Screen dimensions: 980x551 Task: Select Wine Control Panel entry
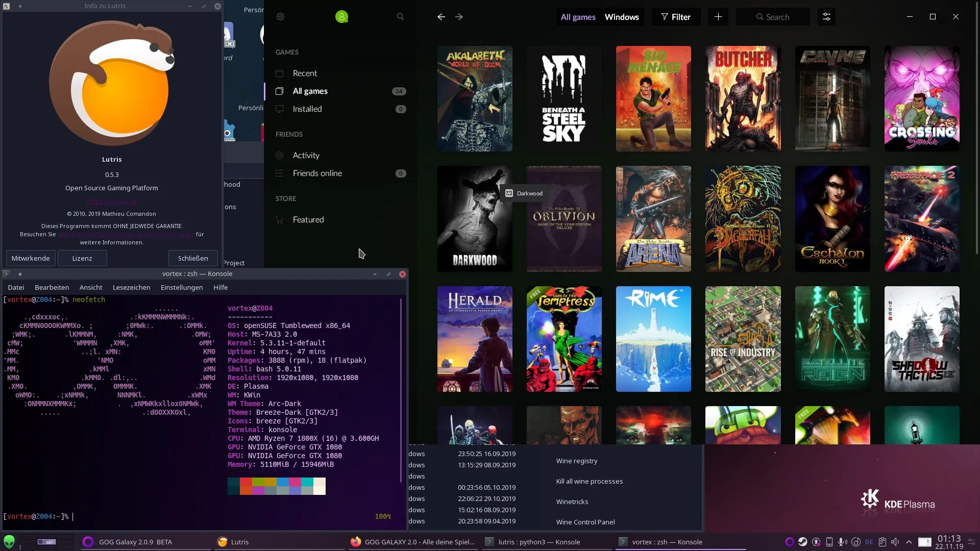(x=585, y=522)
